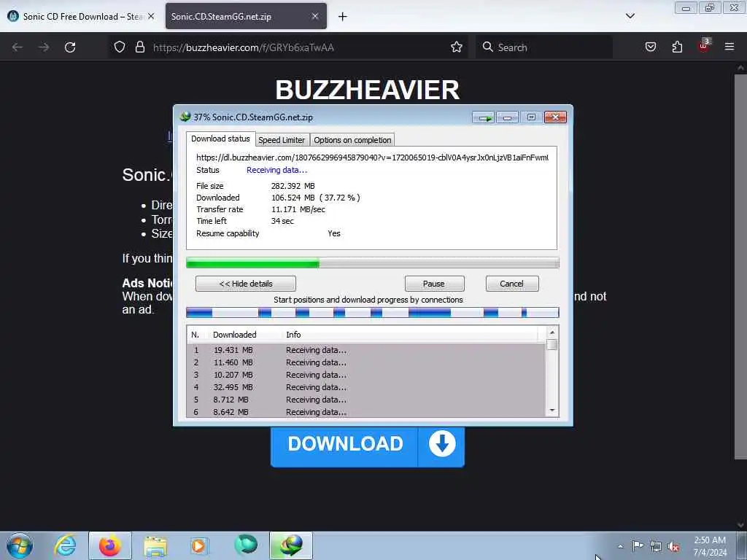Open the Windows Start menu

20,545
